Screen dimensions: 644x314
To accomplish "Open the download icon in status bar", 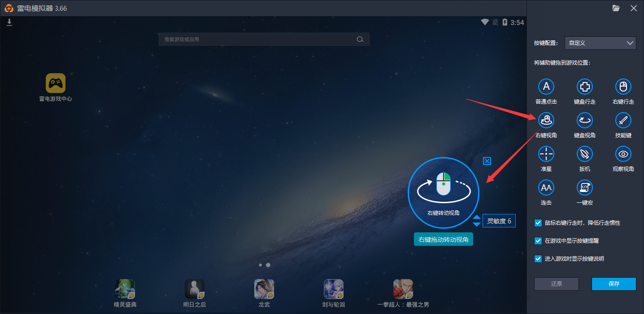I will coord(9,22).
